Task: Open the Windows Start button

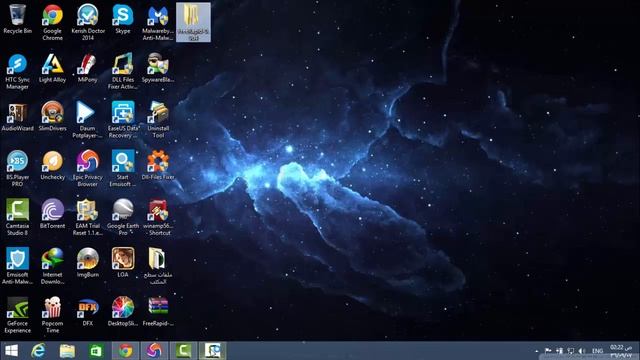Action: (11, 351)
